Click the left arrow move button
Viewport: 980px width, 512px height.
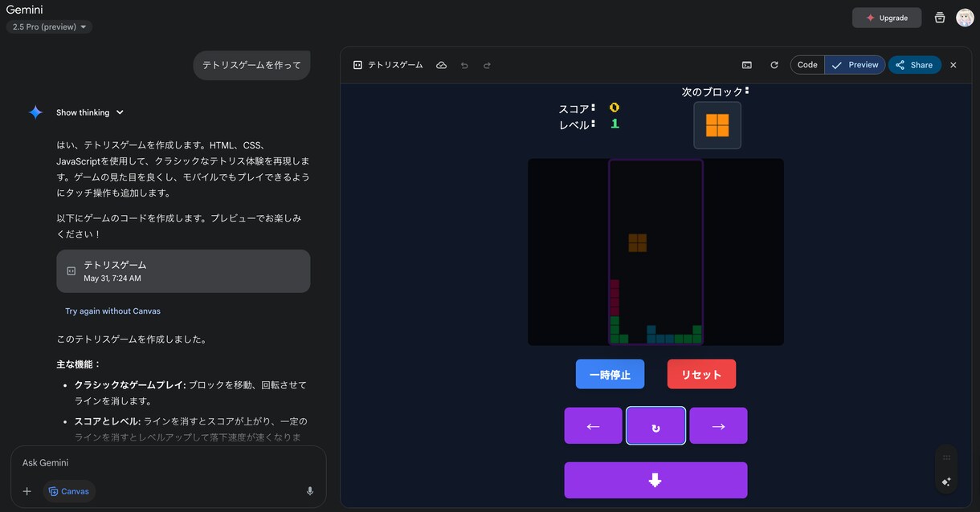[593, 426]
